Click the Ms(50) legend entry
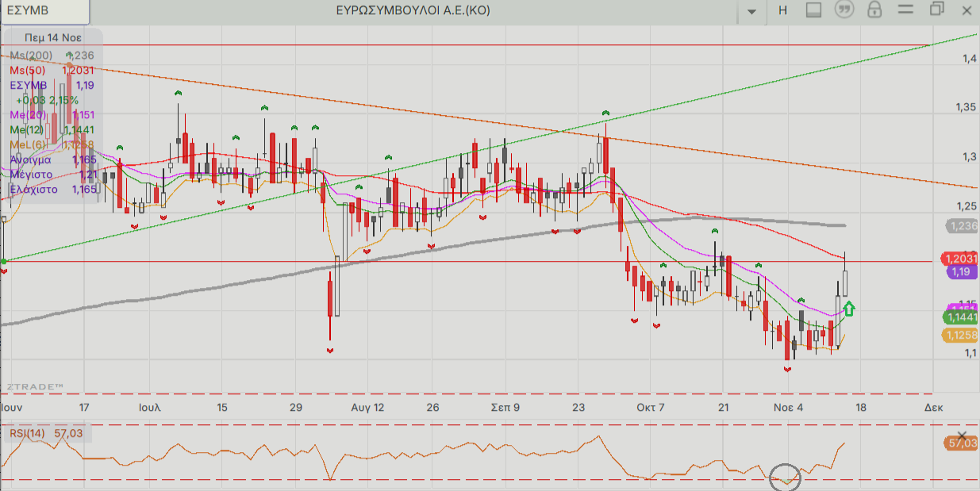This screenshot has height=491, width=980. coord(52,70)
